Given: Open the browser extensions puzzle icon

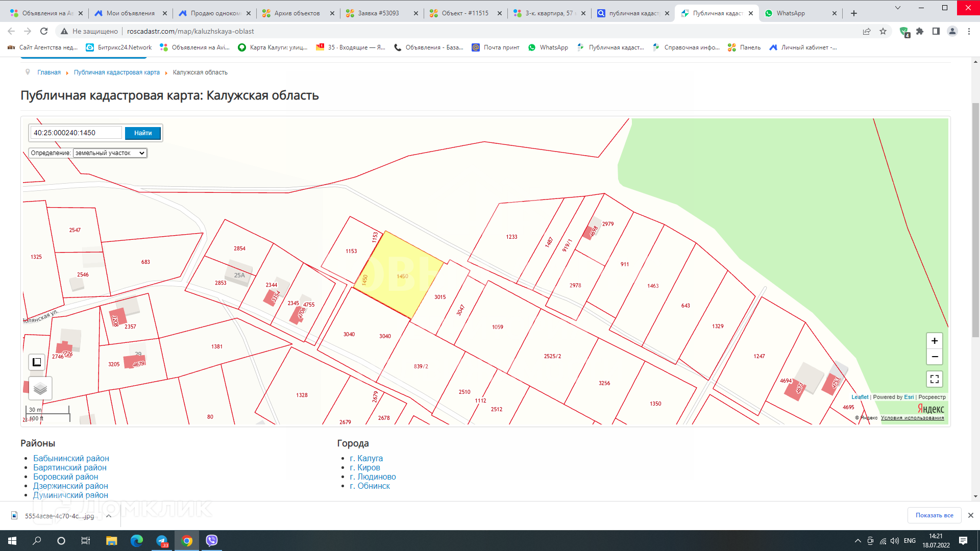Looking at the screenshot, I should coord(920,31).
